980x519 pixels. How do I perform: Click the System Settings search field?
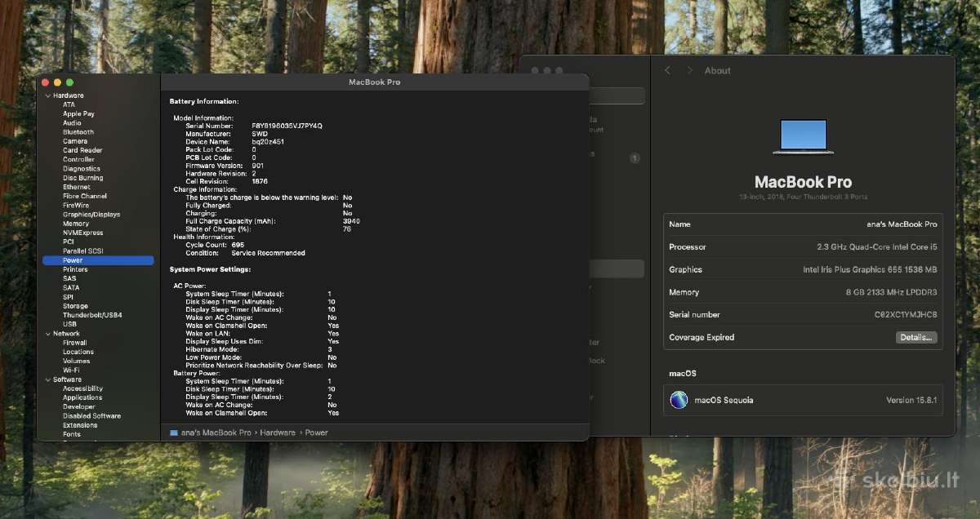pos(619,95)
